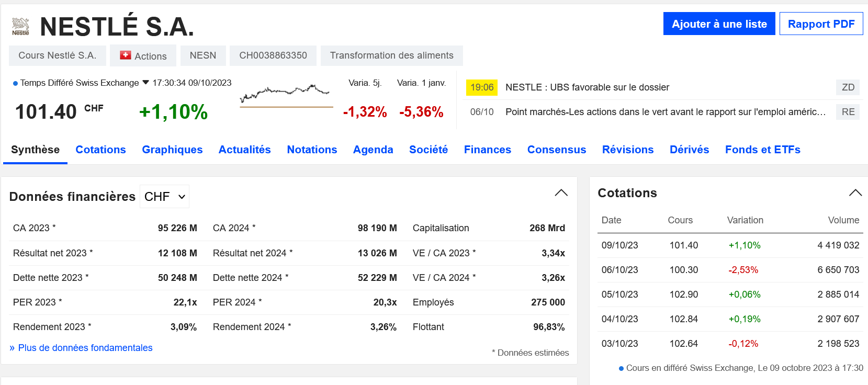Open the Actualités tab
The image size is (868, 385).
point(245,150)
